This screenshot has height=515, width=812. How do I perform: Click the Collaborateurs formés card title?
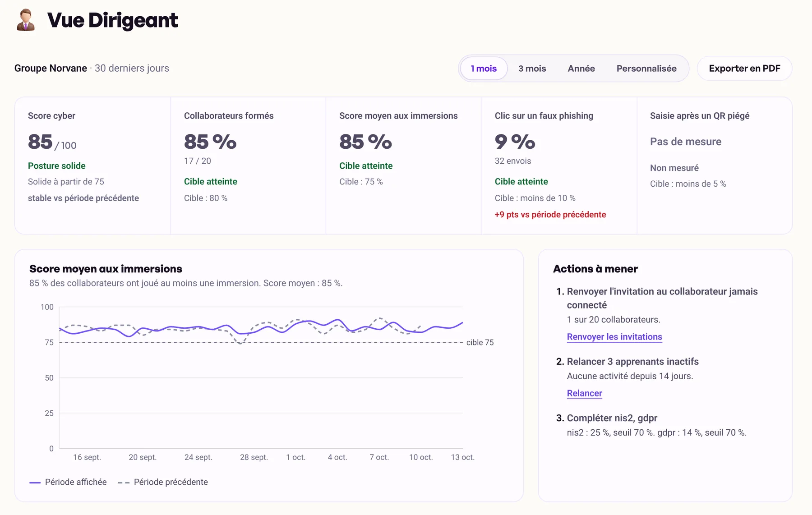[x=229, y=116]
